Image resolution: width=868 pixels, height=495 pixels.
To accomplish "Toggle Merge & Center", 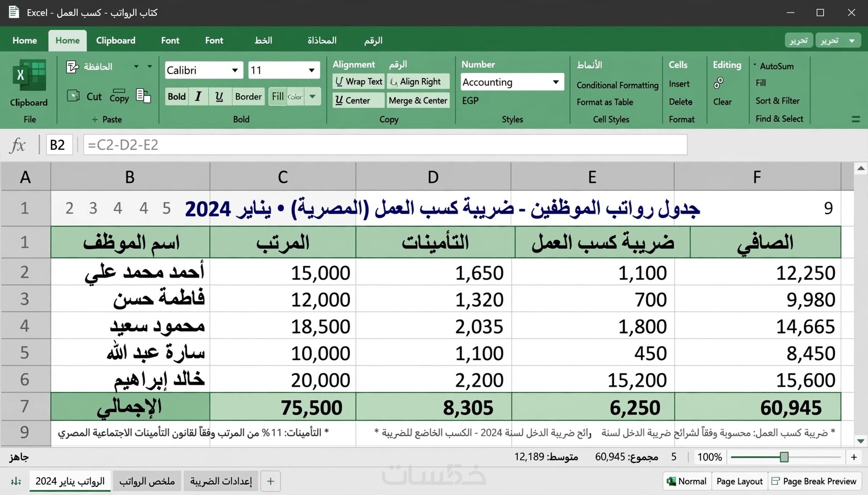I will click(x=418, y=101).
